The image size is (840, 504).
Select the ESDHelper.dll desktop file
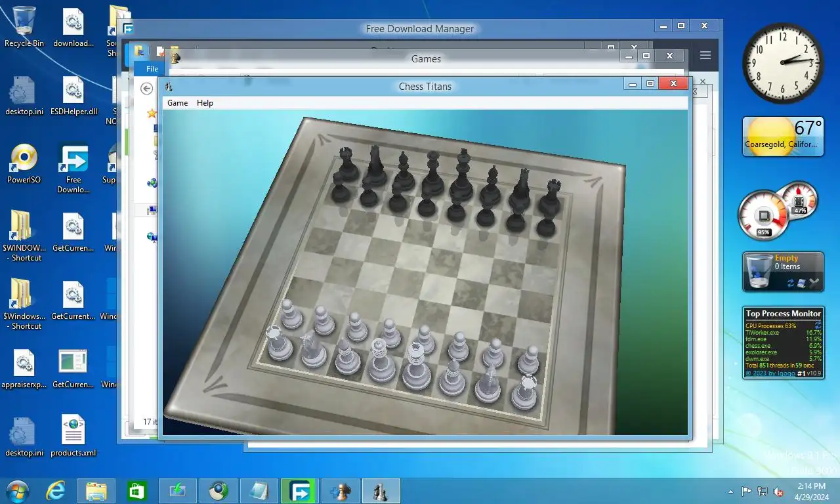(x=73, y=96)
